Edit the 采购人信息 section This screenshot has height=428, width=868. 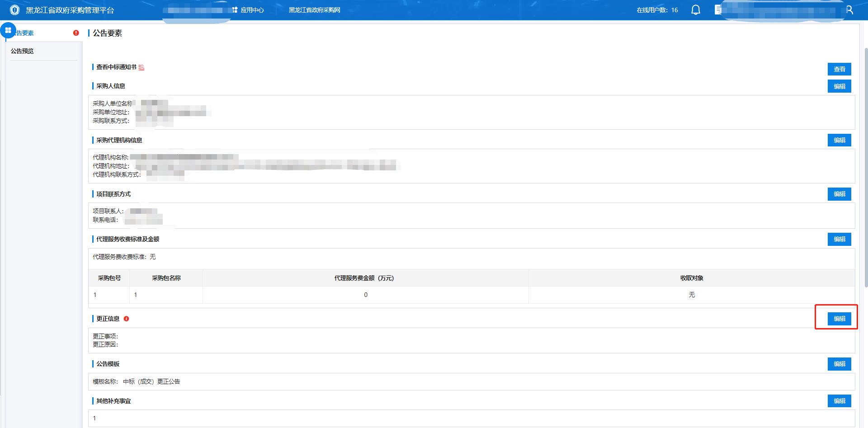pos(840,86)
